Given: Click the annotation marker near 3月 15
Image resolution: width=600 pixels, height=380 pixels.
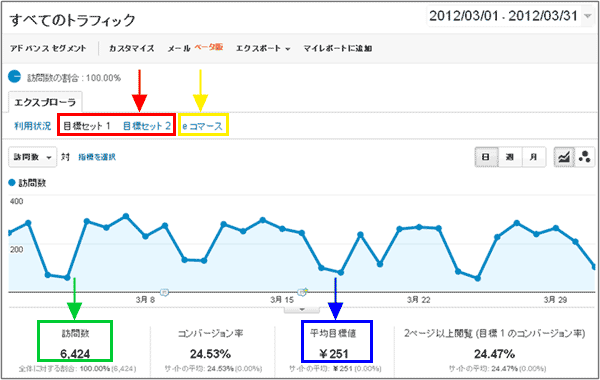Looking at the screenshot, I should click(x=303, y=292).
